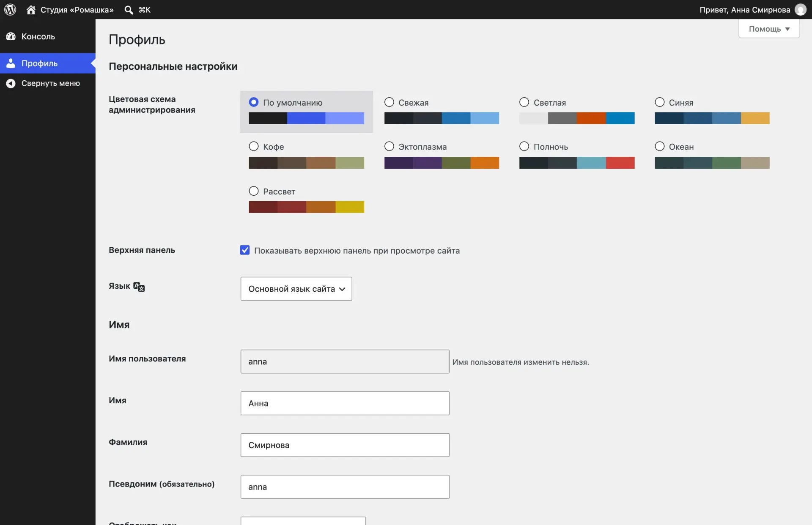Select the Рассвет color scheme

click(254, 191)
